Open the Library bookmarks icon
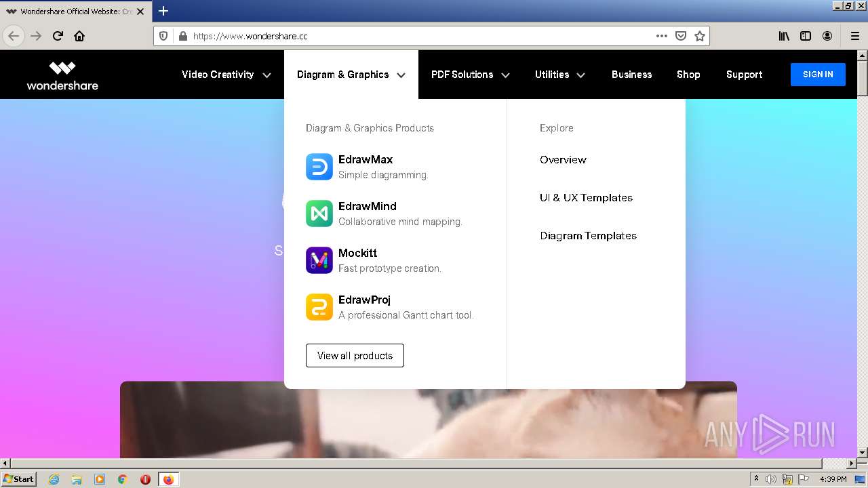The width and height of the screenshot is (868, 488). coord(784,36)
